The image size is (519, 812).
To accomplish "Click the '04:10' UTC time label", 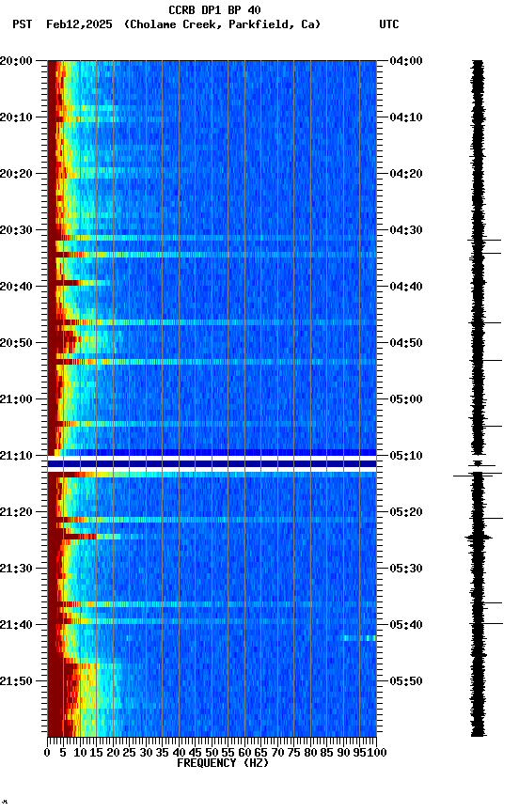I will (406, 117).
